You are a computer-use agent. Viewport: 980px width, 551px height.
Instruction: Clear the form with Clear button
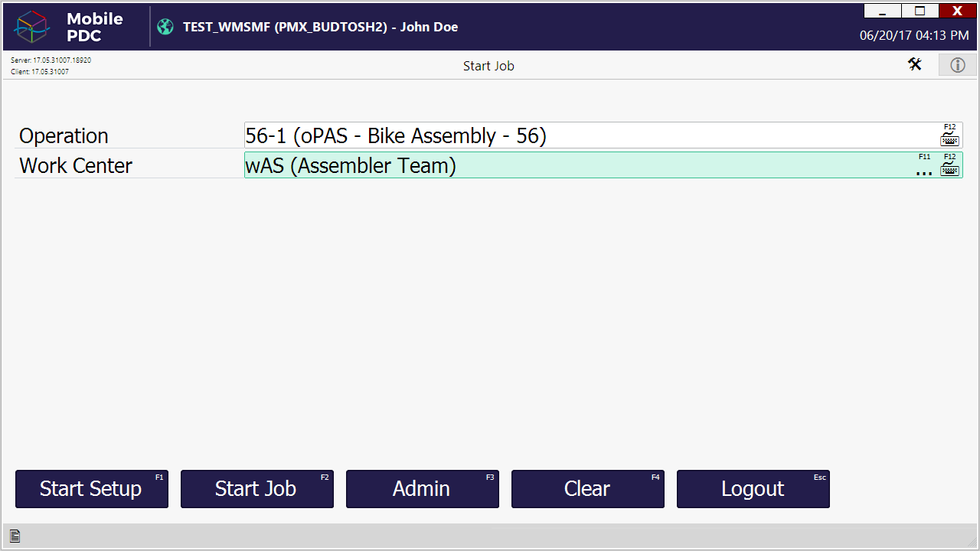[x=587, y=489]
